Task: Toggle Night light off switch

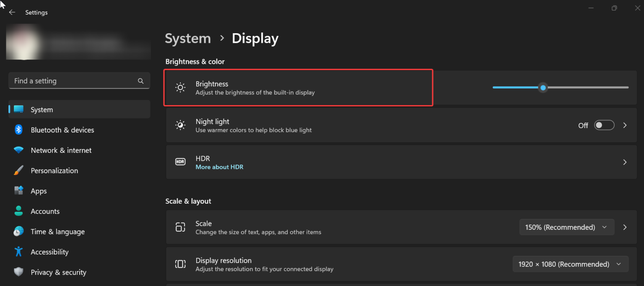Action: coord(604,125)
